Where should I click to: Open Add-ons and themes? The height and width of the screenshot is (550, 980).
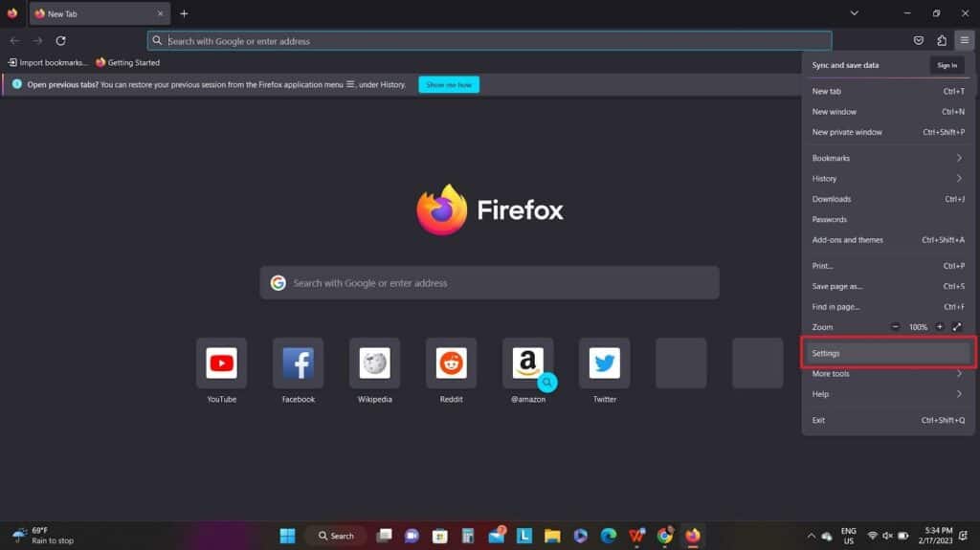click(x=887, y=240)
